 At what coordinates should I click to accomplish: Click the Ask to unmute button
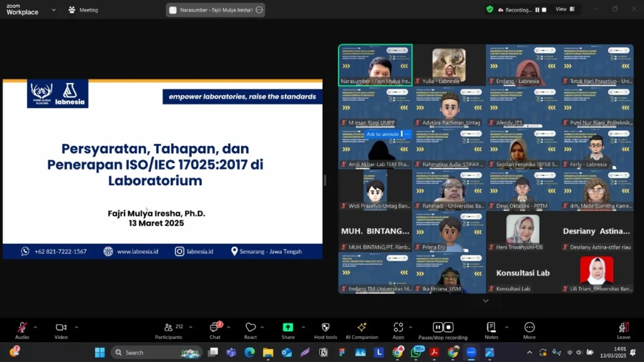[382, 134]
